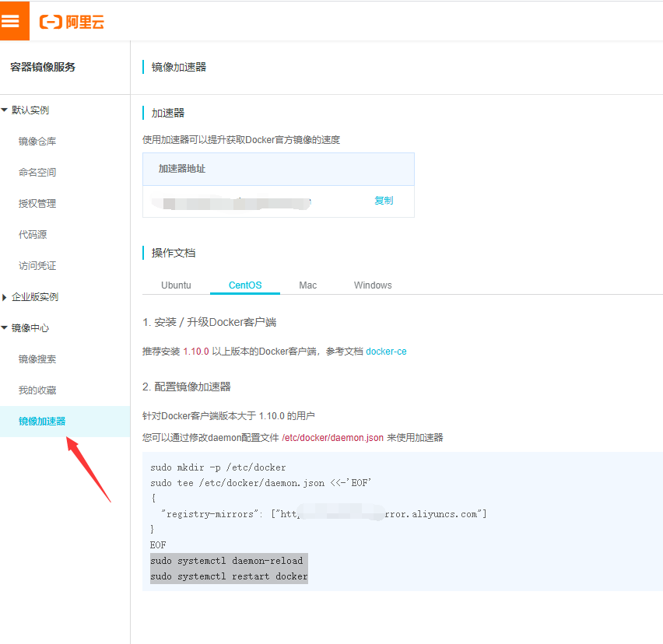Switch to the Mac tab

tap(307, 285)
